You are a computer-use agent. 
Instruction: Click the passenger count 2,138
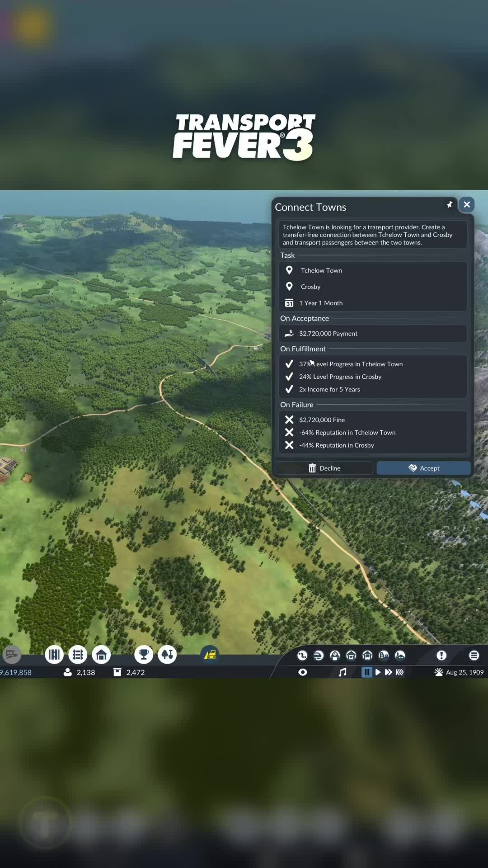pos(86,672)
